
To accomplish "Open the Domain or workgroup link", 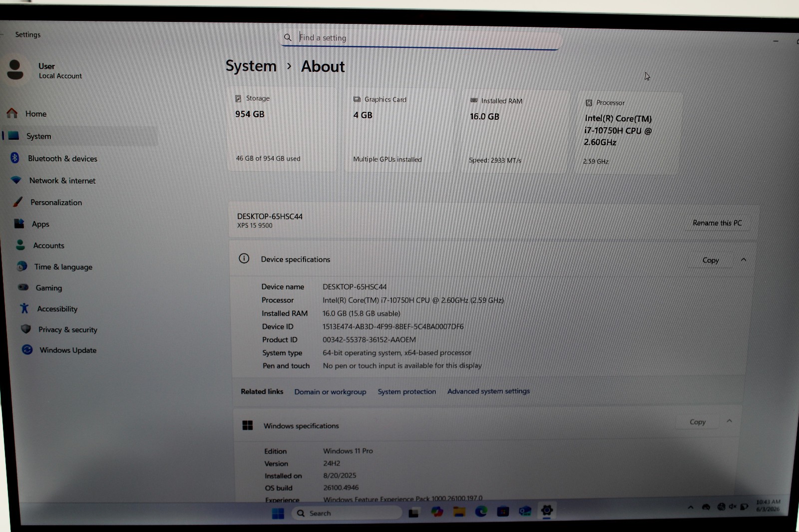I will pos(330,392).
